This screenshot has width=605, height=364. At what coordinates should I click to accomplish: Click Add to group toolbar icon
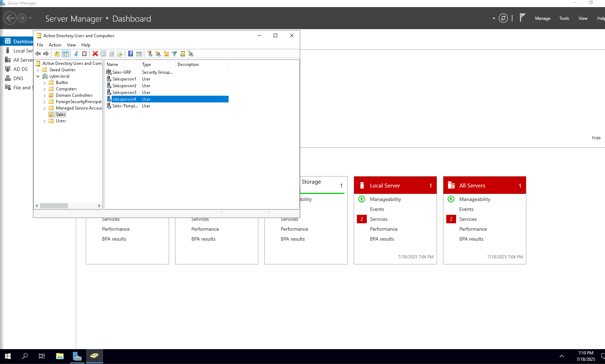(x=191, y=54)
